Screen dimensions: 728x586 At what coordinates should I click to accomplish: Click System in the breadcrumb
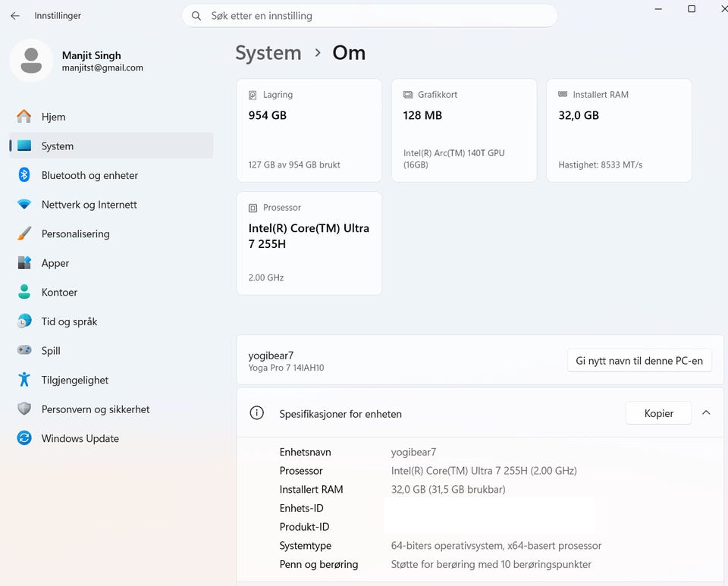pos(268,53)
